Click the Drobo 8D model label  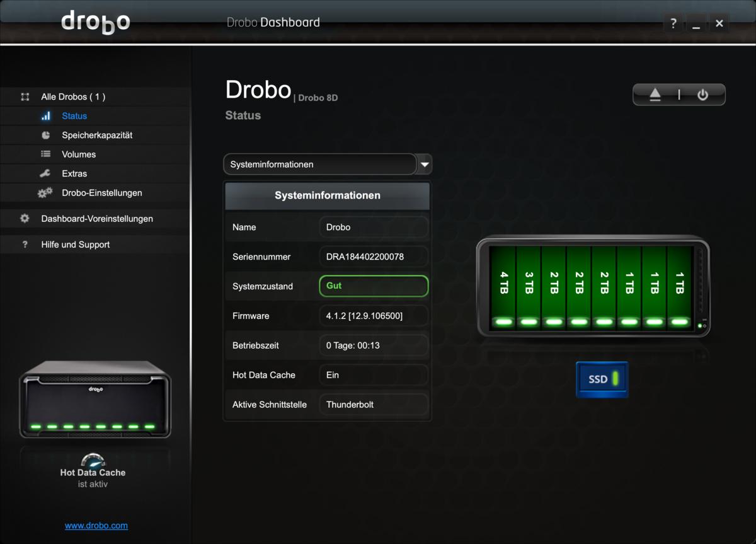click(318, 98)
